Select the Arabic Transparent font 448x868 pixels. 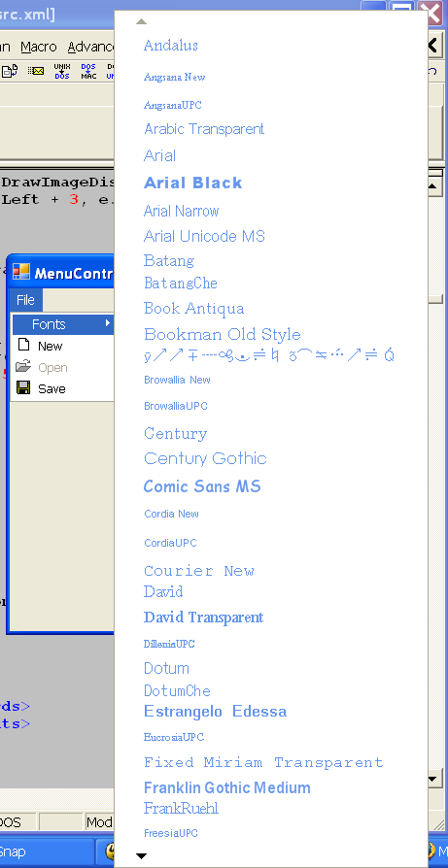click(204, 129)
